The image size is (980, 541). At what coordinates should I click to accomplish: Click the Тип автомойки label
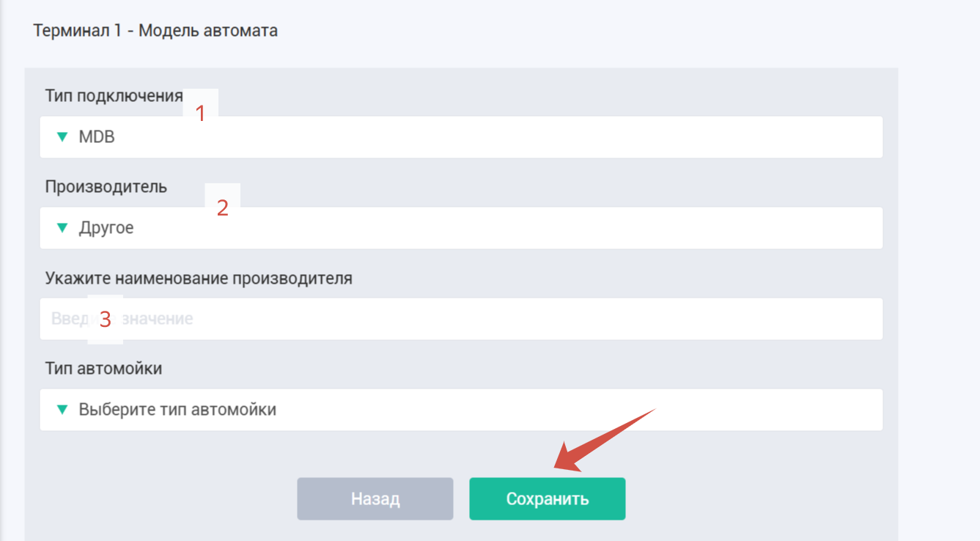[103, 369]
